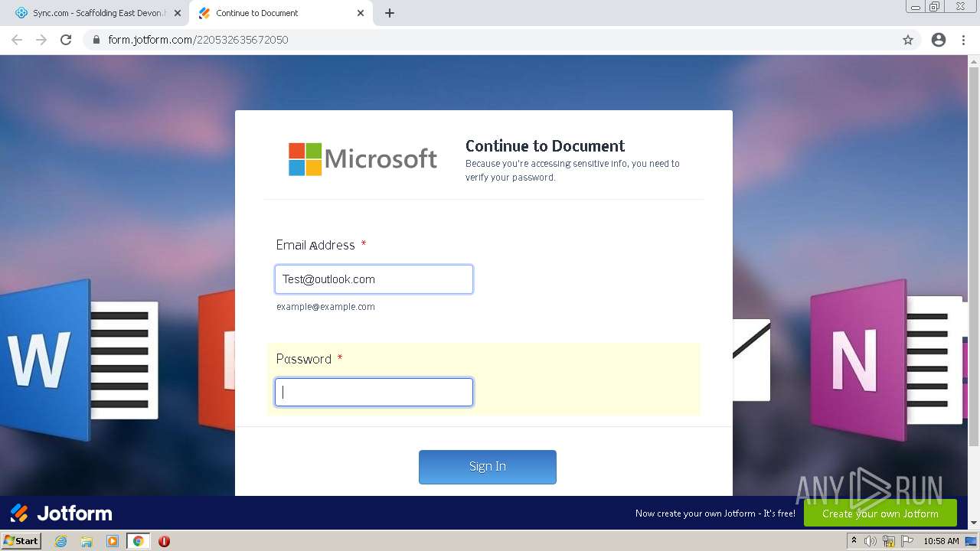Go forward to the next page
The height and width of the screenshot is (551, 980).
pyautogui.click(x=41, y=40)
